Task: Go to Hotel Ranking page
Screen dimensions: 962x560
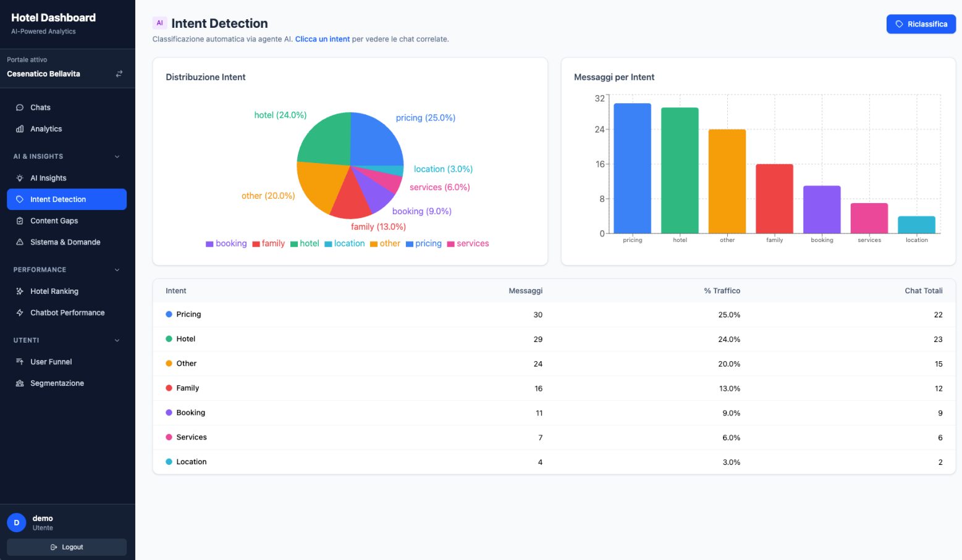Action: click(67, 291)
